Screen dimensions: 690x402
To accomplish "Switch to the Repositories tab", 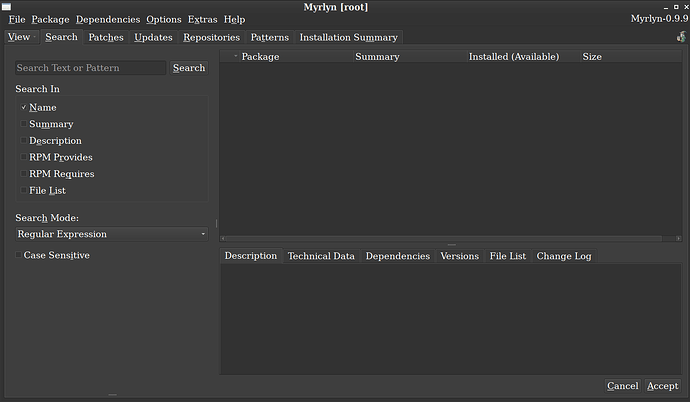I will 211,37.
